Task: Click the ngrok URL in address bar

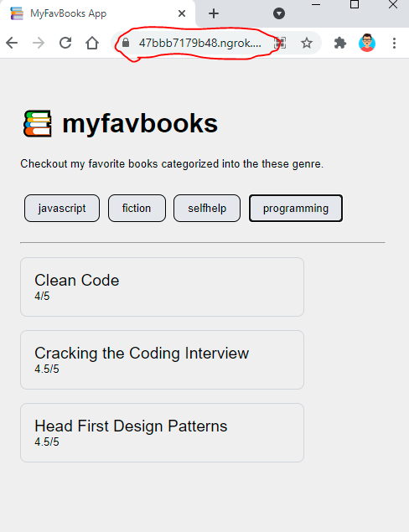Action: pyautogui.click(x=200, y=43)
